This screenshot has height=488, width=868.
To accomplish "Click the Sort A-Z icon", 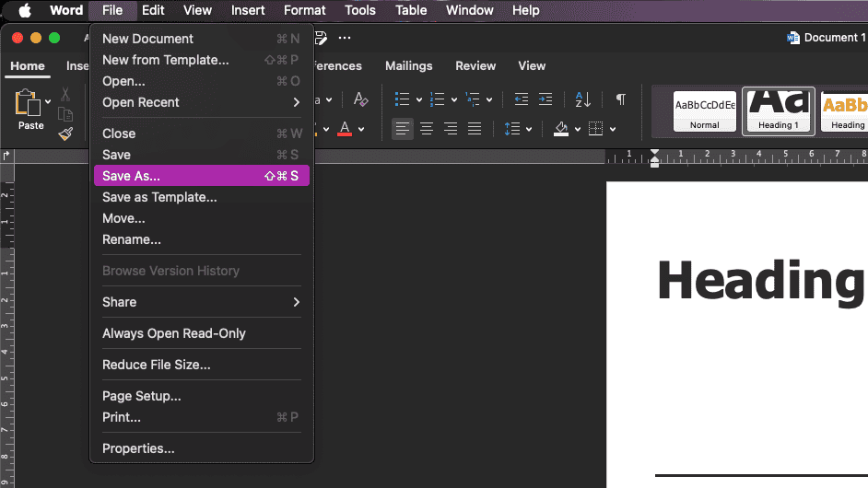I will [583, 99].
